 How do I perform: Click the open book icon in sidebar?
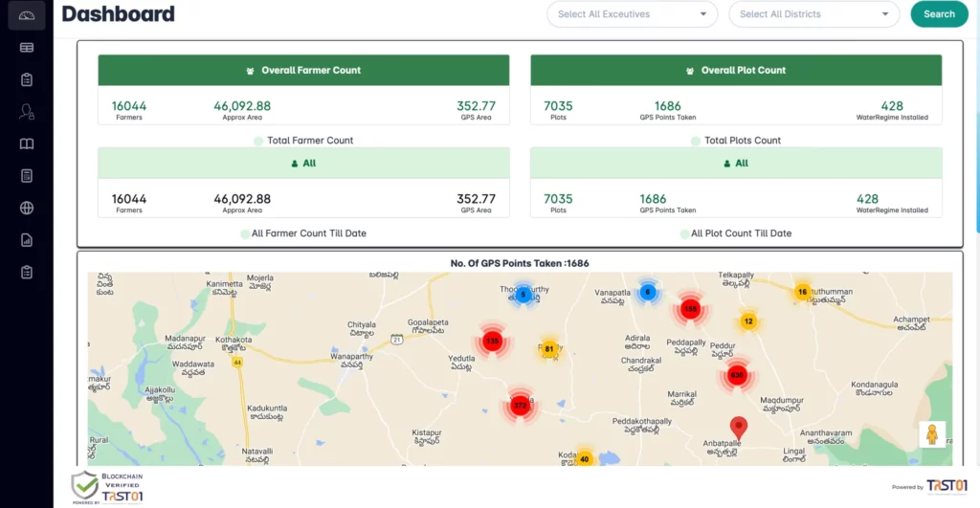tap(27, 144)
